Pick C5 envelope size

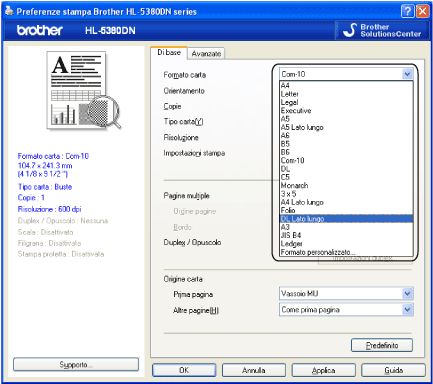click(346, 177)
